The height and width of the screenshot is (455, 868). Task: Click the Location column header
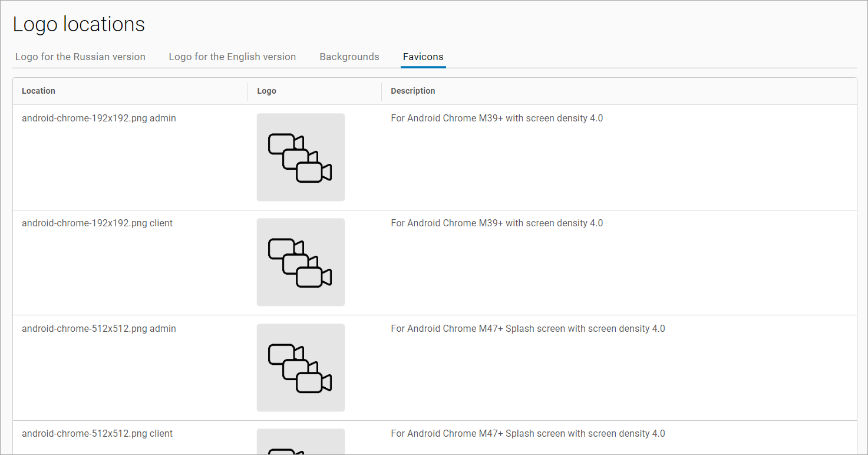(x=38, y=91)
